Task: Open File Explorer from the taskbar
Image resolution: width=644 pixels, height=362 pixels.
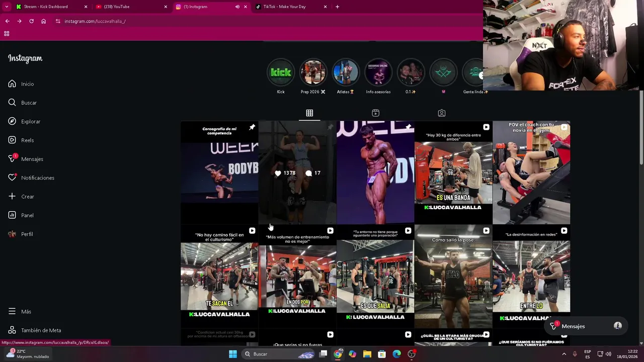Action: [367, 354]
